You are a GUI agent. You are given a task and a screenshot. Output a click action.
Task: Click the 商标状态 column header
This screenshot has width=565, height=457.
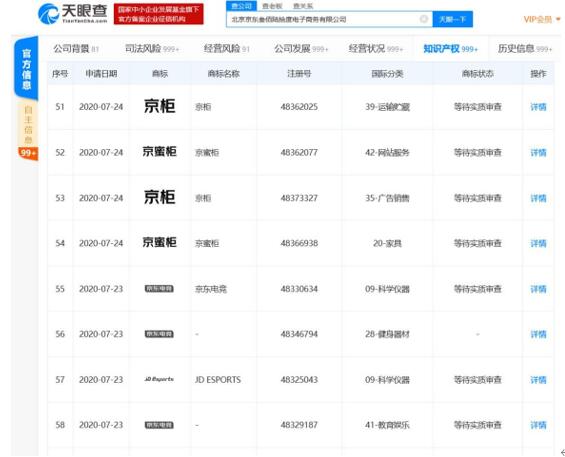477,74
